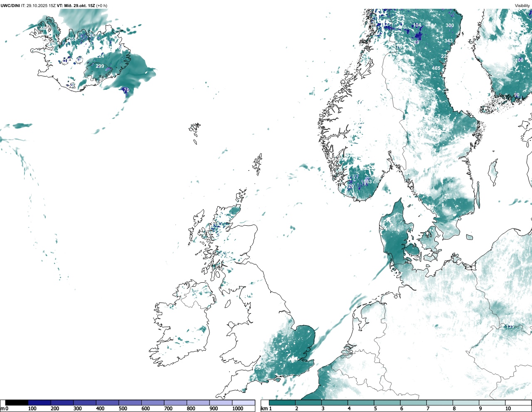This screenshot has width=532, height=412.
Task: Click the 9–10 km palest legend swatch
Action: [x=492, y=402]
